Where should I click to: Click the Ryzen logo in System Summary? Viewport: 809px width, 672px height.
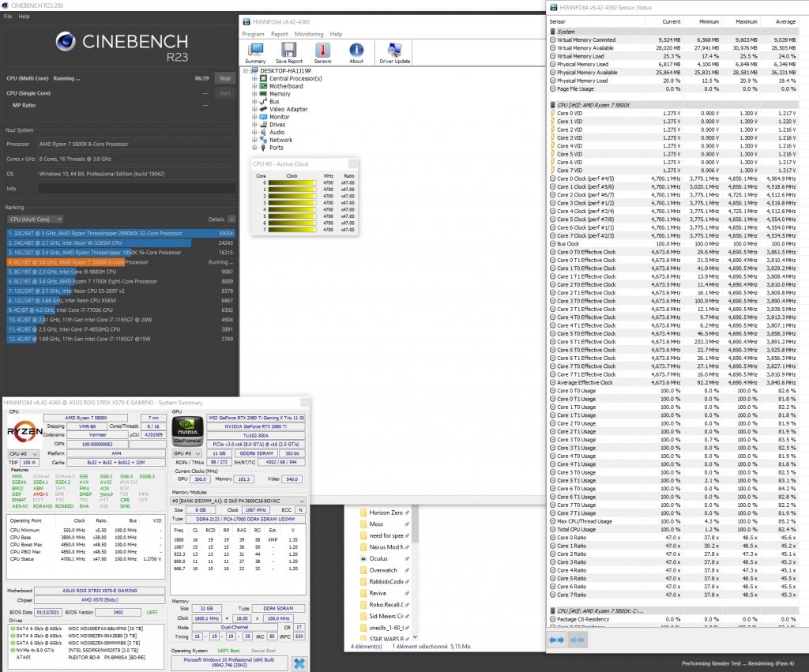(x=24, y=432)
